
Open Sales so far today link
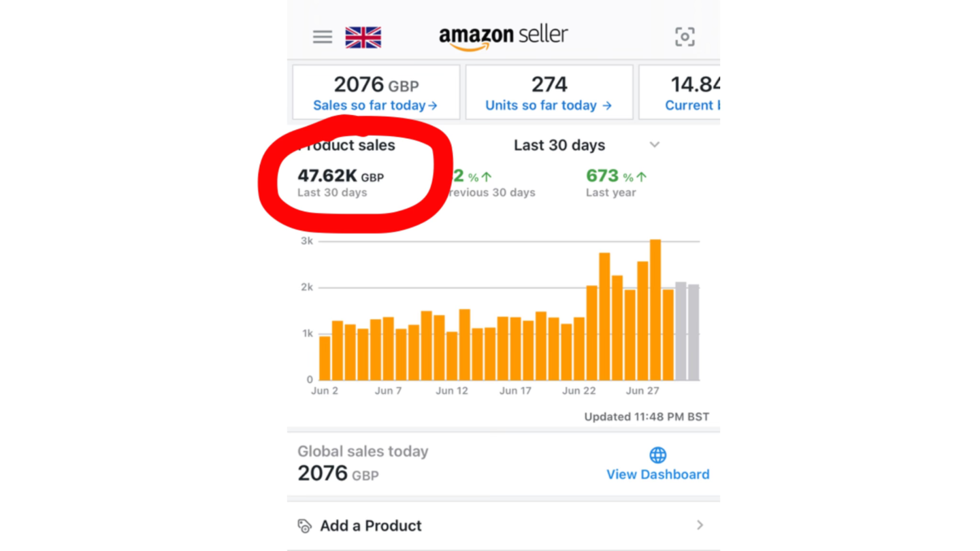375,105
